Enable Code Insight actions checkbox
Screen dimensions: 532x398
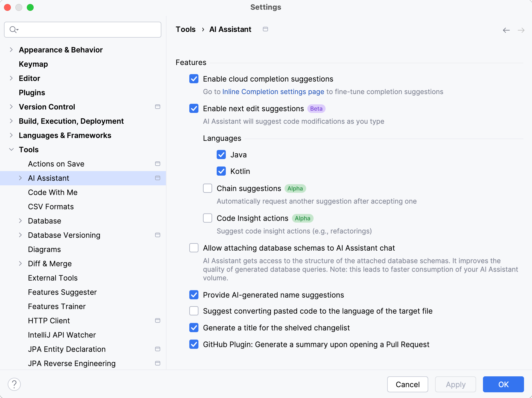tap(208, 218)
